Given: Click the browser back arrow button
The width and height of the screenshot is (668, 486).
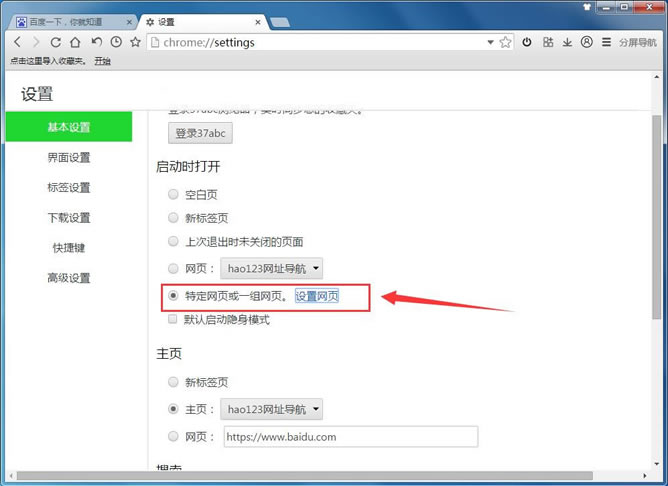Looking at the screenshot, I should [17, 42].
